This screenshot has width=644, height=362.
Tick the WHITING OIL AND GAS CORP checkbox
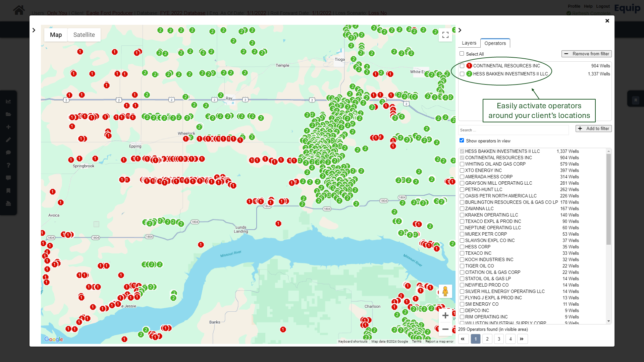tap(462, 164)
